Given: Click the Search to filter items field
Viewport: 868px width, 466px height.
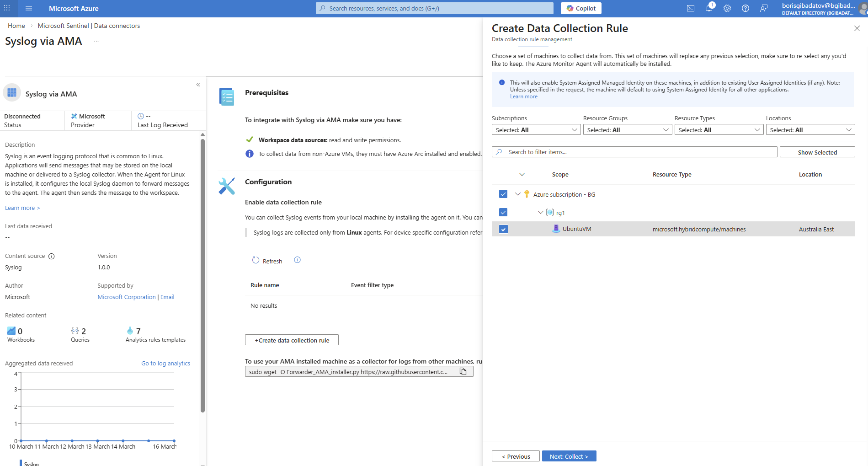Looking at the screenshot, I should 634,152.
